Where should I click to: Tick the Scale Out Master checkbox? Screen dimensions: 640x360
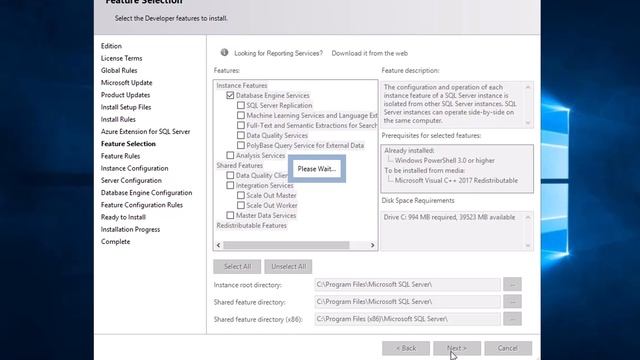click(241, 195)
